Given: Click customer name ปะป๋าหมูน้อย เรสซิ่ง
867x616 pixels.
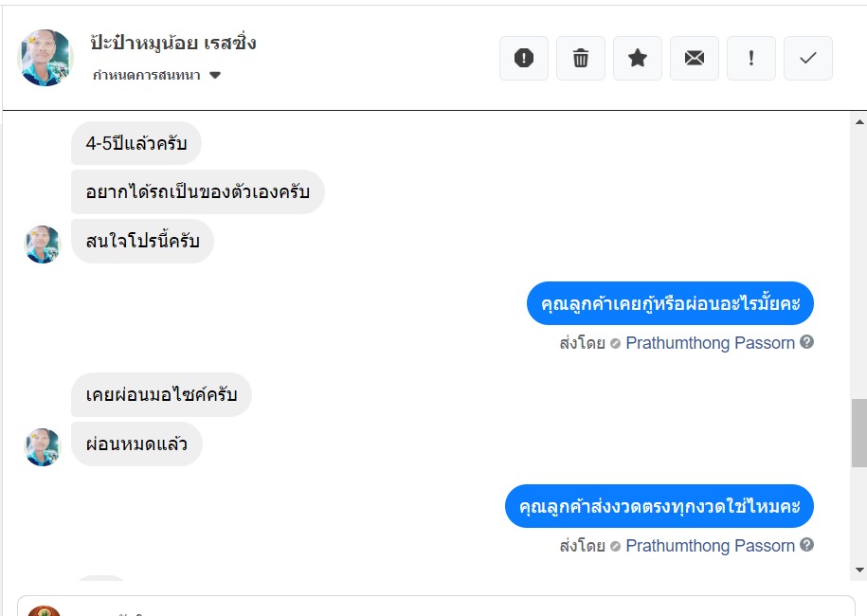Looking at the screenshot, I should click(x=173, y=43).
